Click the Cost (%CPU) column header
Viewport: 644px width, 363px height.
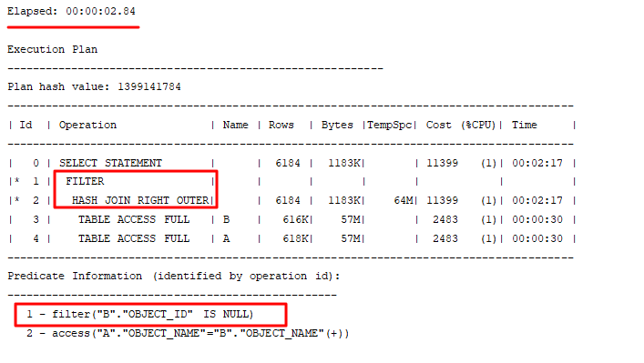461,125
